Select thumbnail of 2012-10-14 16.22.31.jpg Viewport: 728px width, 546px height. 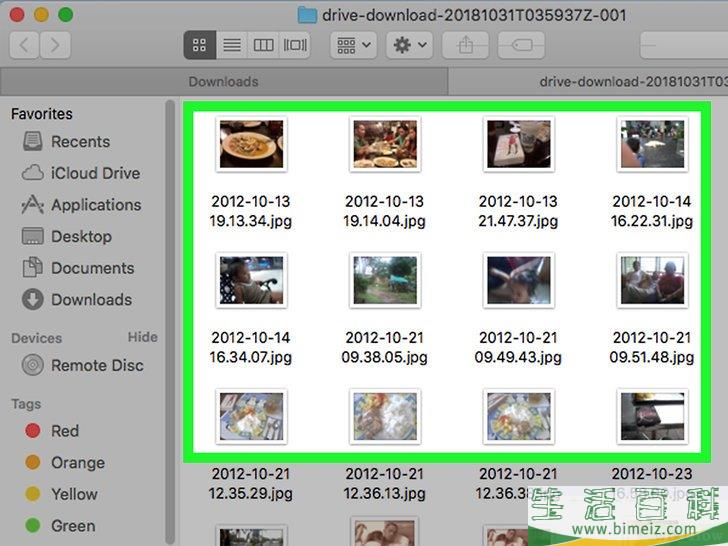point(652,144)
